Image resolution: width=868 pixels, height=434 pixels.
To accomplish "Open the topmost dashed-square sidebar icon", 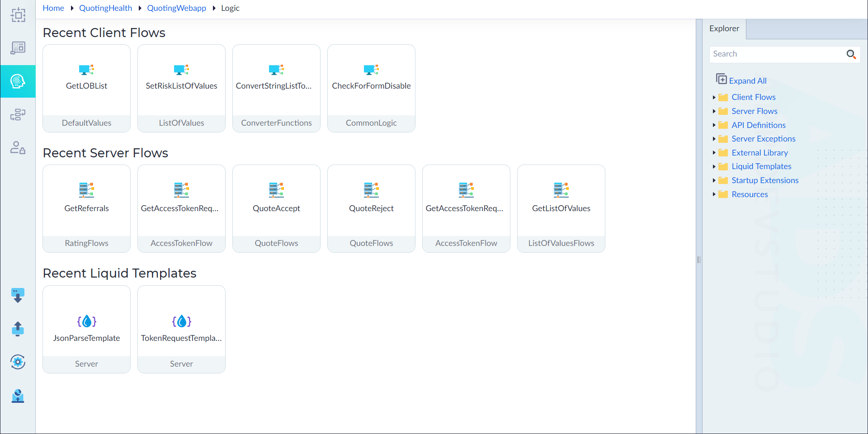I will click(x=18, y=15).
